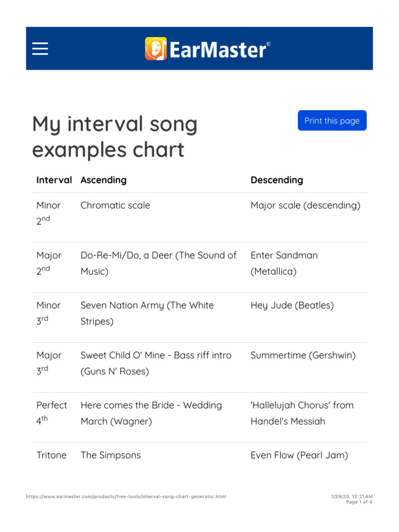Viewport: 399px width, 532px height.
Task: Select the Ascending column header
Action: pyautogui.click(x=103, y=180)
